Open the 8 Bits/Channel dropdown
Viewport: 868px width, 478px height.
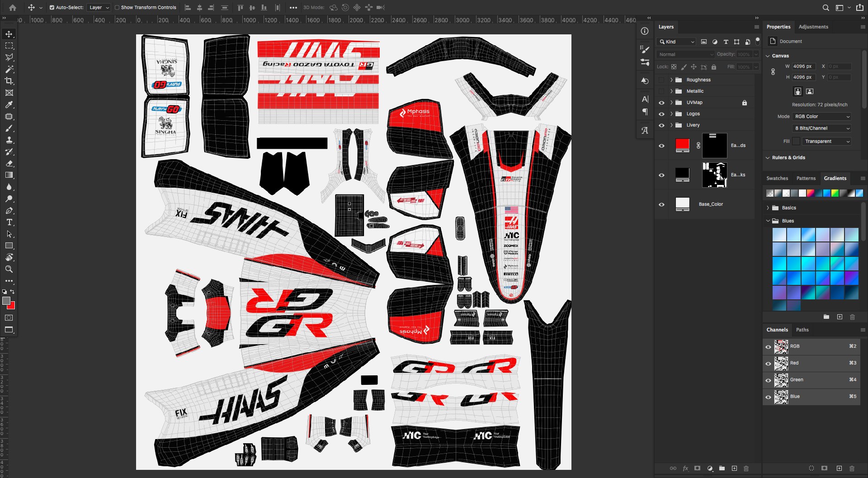coord(822,128)
